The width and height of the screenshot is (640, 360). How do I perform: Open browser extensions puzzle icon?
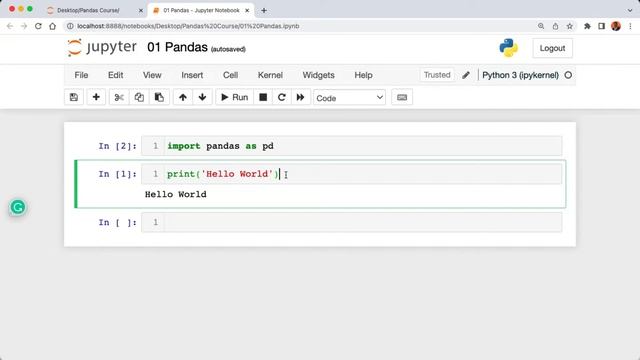(x=587, y=26)
